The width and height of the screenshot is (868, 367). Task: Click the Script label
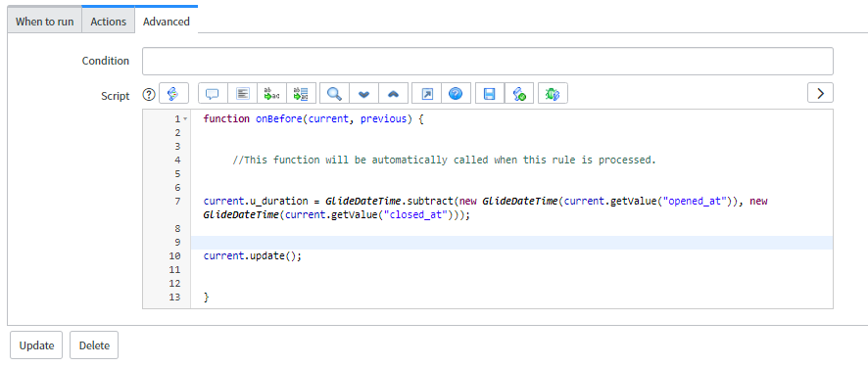pyautogui.click(x=116, y=96)
